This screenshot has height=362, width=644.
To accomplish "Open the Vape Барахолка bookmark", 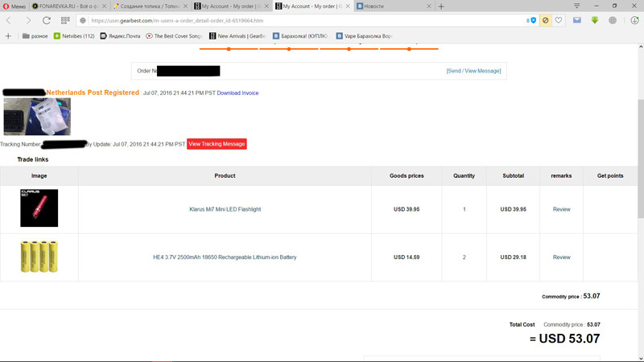I will pyautogui.click(x=365, y=36).
